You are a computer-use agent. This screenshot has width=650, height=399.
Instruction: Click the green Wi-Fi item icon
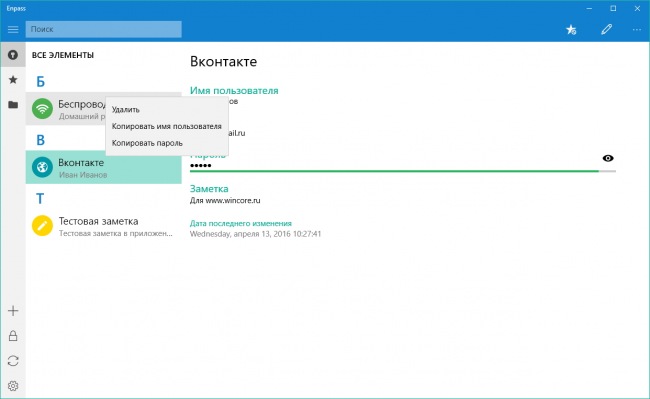tap(42, 109)
